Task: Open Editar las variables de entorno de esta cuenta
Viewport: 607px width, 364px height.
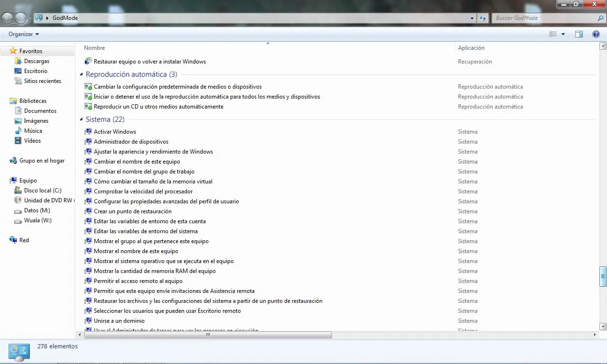Action: [x=150, y=221]
